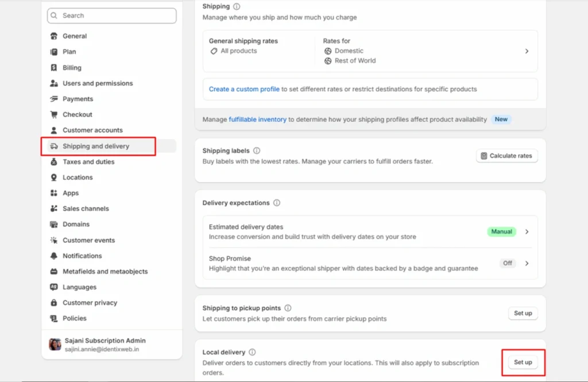
Task: Click the Billing icon in sidebar
Action: point(54,68)
